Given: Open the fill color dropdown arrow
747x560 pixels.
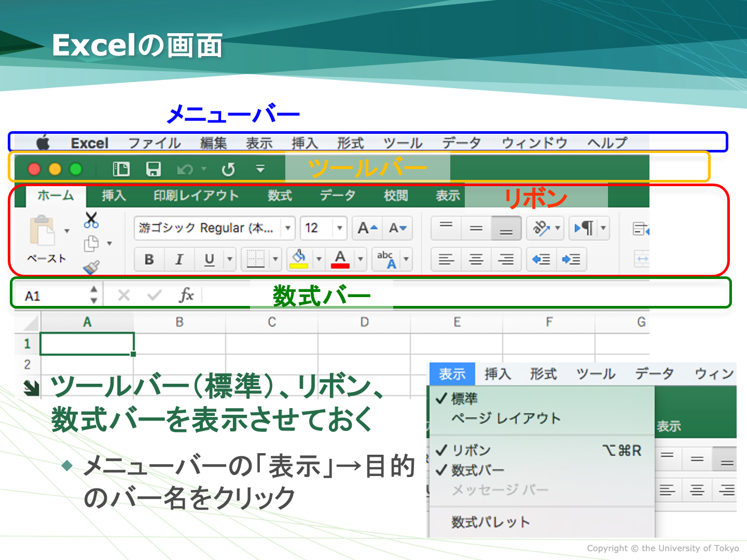Looking at the screenshot, I should click(319, 259).
